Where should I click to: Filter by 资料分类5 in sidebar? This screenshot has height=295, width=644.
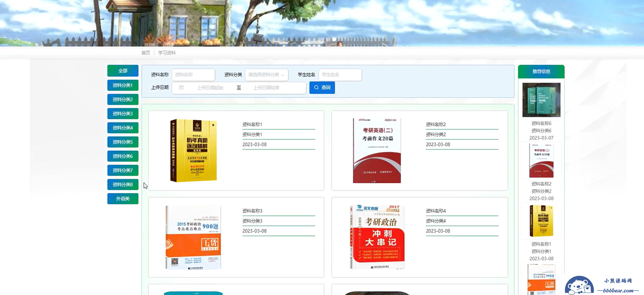click(x=123, y=142)
